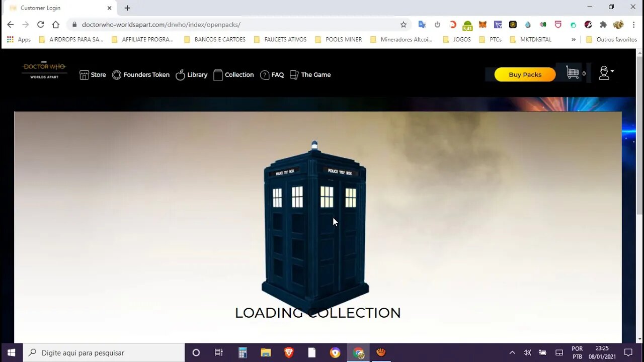The image size is (644, 362).
Task: Open the PTCs bookmark folder
Action: [491, 39]
